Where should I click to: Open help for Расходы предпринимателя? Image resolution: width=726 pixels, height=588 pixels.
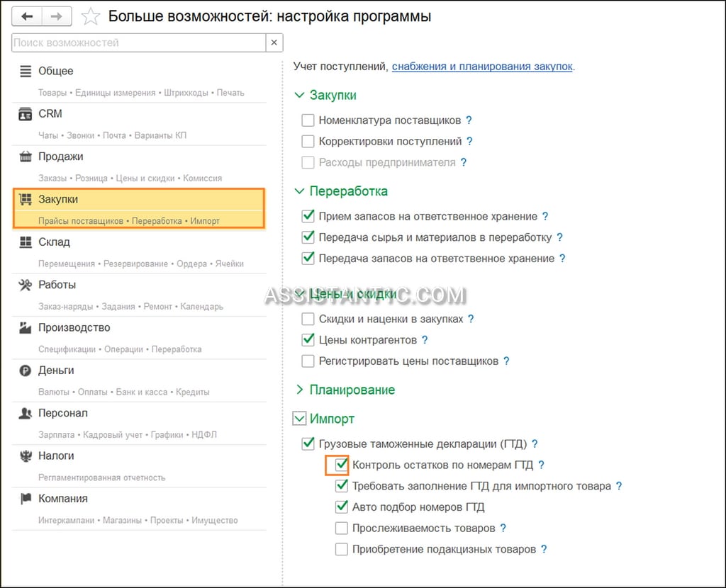(x=464, y=162)
